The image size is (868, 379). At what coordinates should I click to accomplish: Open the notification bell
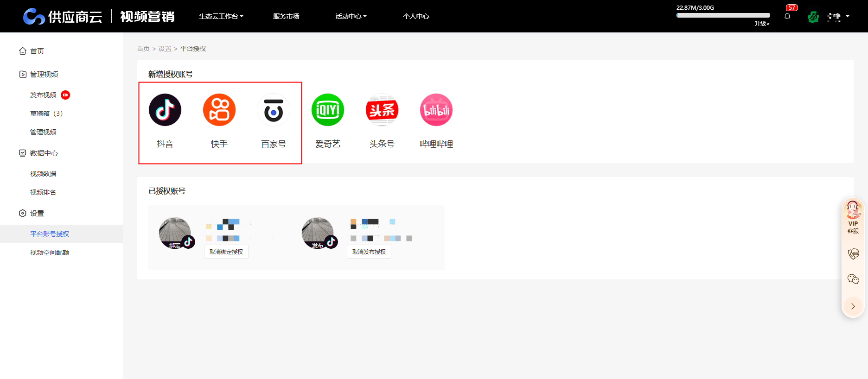tap(787, 16)
